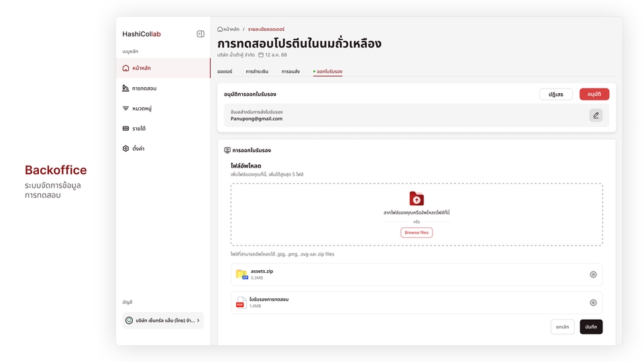Click the Browse files button
Viewport: 644px width, 362px height.
417,233
